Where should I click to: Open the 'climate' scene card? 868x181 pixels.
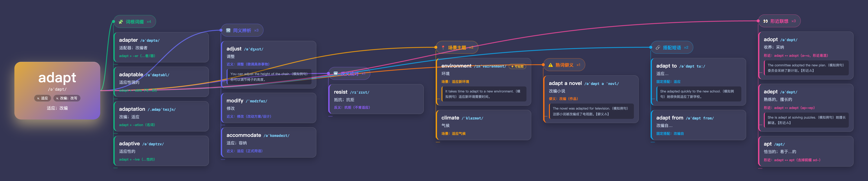(484, 125)
